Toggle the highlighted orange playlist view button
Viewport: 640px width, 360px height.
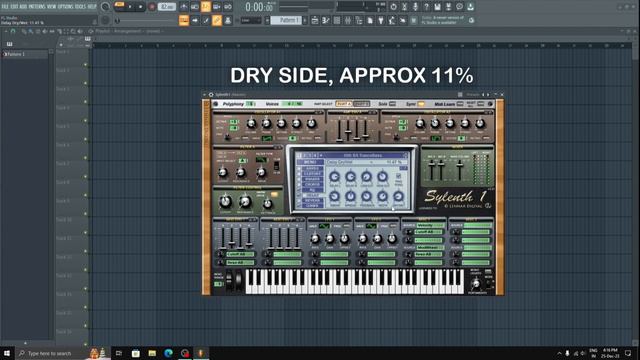point(184,20)
